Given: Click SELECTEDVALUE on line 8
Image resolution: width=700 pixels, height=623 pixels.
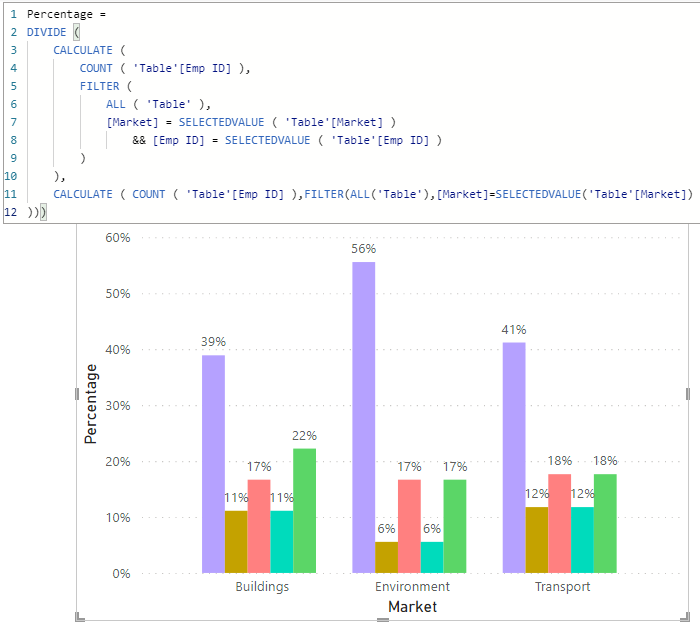Looking at the screenshot, I should coord(267,140).
